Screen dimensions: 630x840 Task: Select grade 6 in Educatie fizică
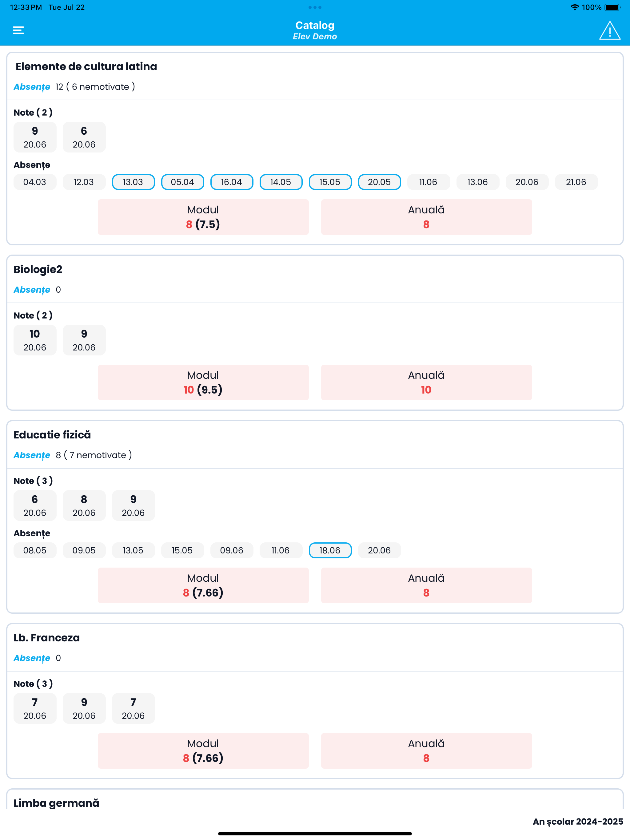click(x=34, y=505)
